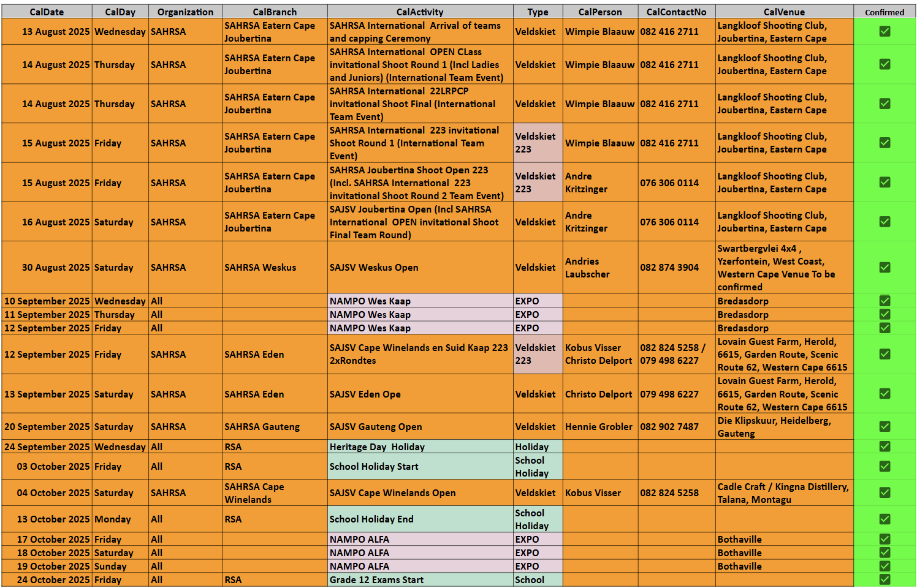The image size is (917, 588).
Task: Select the CalDate column header
Action: pos(47,12)
